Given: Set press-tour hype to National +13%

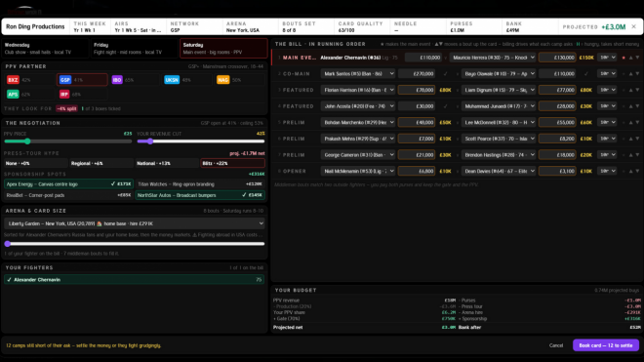Looking at the screenshot, I should tap(167, 163).
